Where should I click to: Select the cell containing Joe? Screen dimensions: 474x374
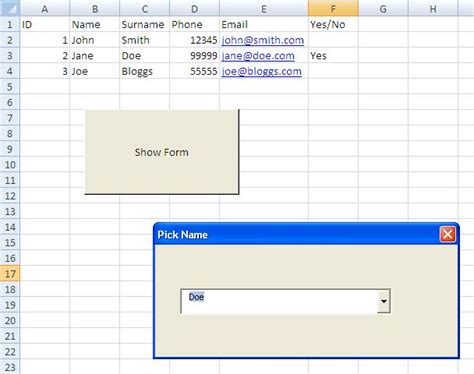click(x=95, y=71)
